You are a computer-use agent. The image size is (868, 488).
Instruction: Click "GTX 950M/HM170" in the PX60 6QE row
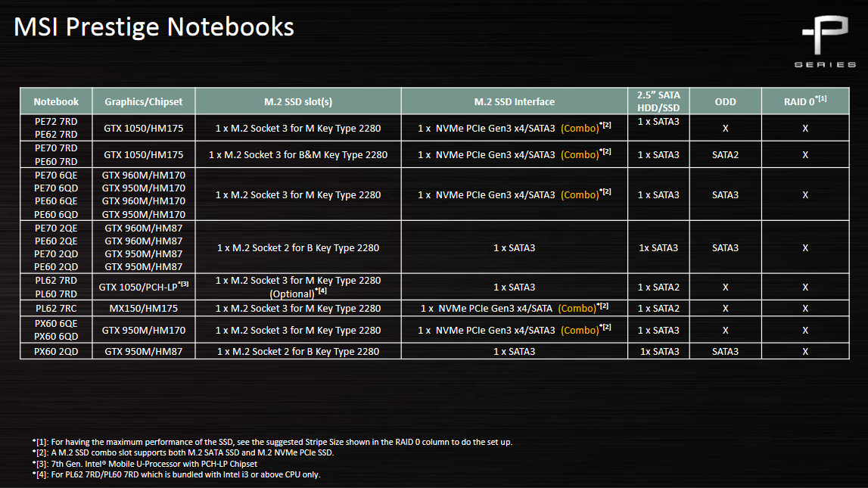pyautogui.click(x=143, y=331)
